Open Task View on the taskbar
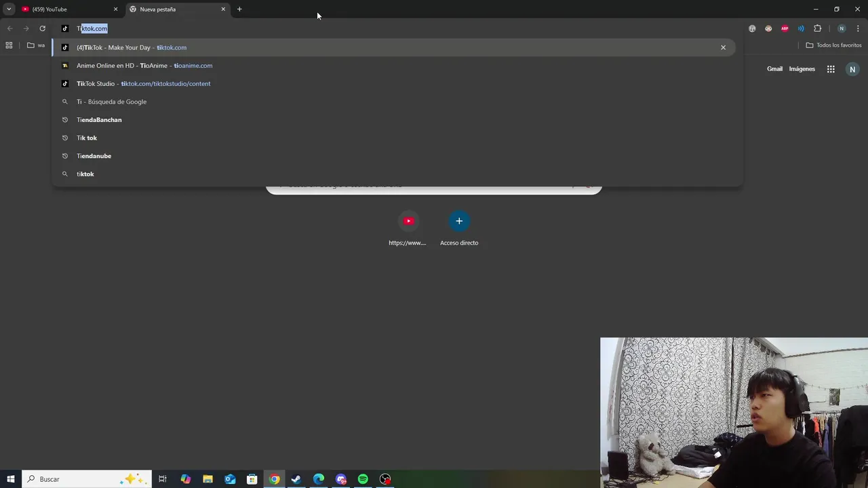 pos(163,479)
